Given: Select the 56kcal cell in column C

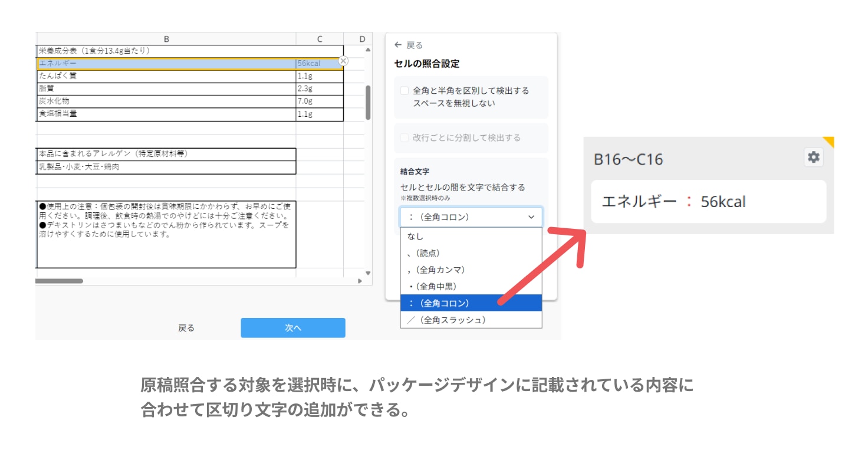Looking at the screenshot, I should tap(318, 64).
